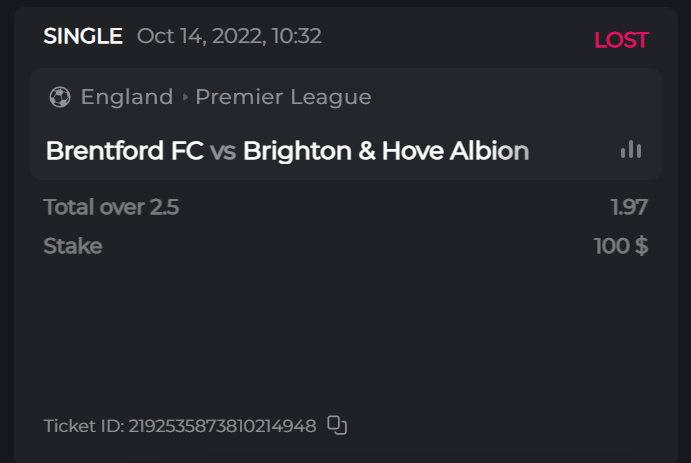This screenshot has width=691, height=463.
Task: Click the Stake label
Action: point(73,246)
